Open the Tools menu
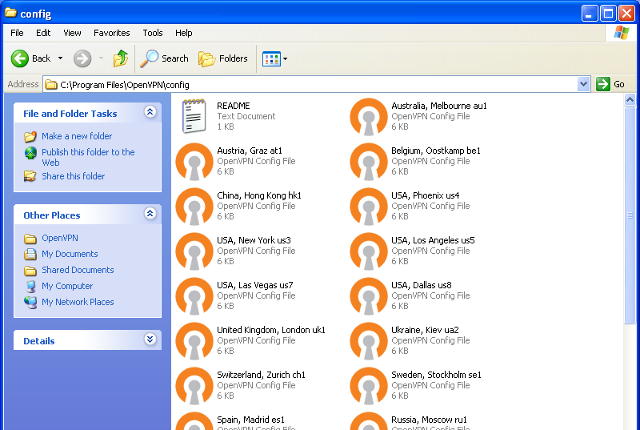The image size is (640, 430). pyautogui.click(x=153, y=33)
